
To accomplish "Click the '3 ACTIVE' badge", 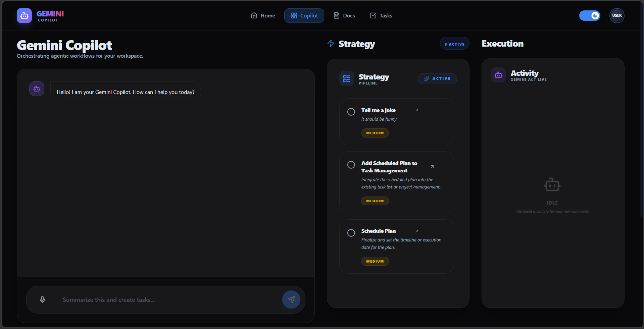I will pyautogui.click(x=454, y=44).
